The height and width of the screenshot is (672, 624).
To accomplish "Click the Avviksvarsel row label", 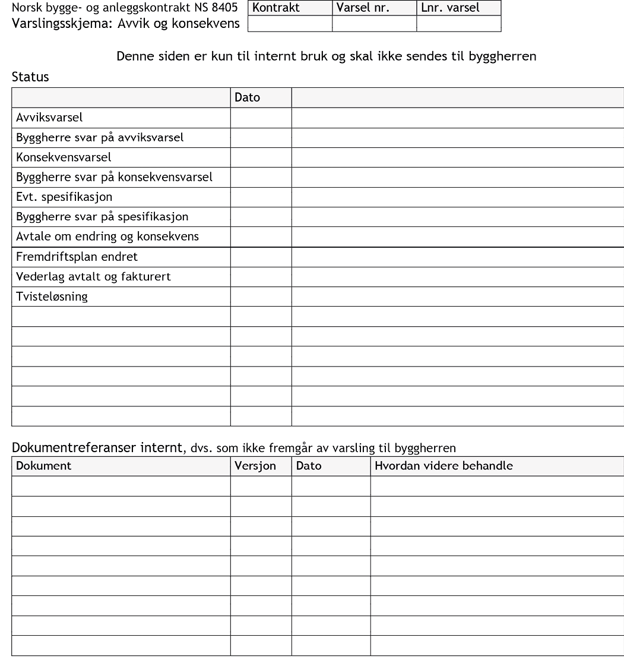I will click(49, 118).
